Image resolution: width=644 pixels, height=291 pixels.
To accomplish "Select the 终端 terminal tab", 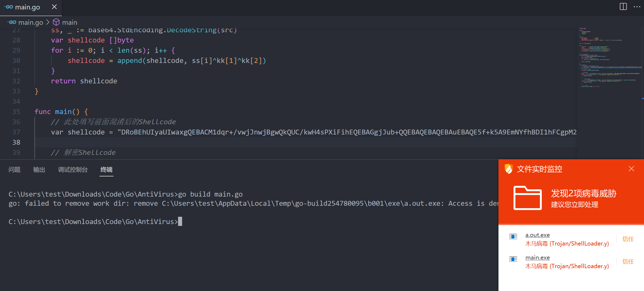I will coord(106,169).
